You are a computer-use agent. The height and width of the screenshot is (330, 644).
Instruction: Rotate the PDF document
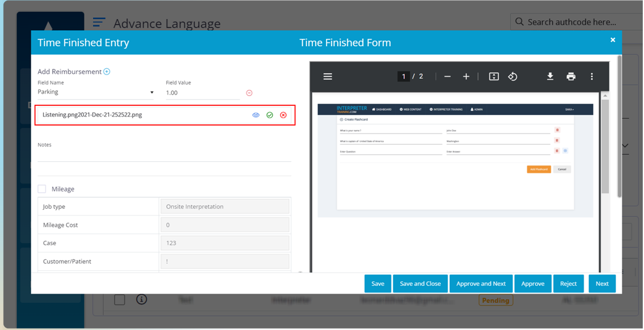512,76
